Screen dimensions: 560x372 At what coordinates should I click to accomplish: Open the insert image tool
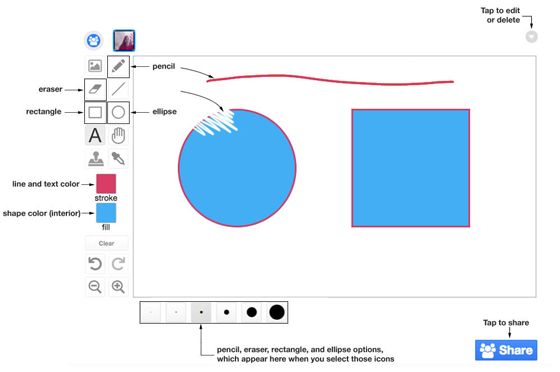tap(95, 66)
